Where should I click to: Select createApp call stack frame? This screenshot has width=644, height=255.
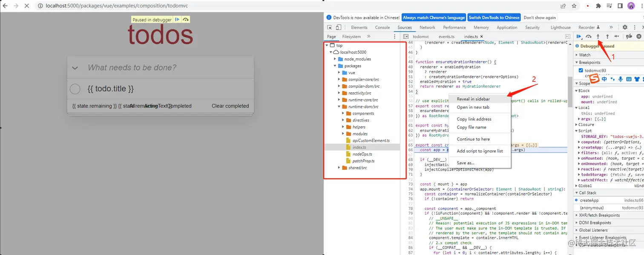click(x=609, y=200)
